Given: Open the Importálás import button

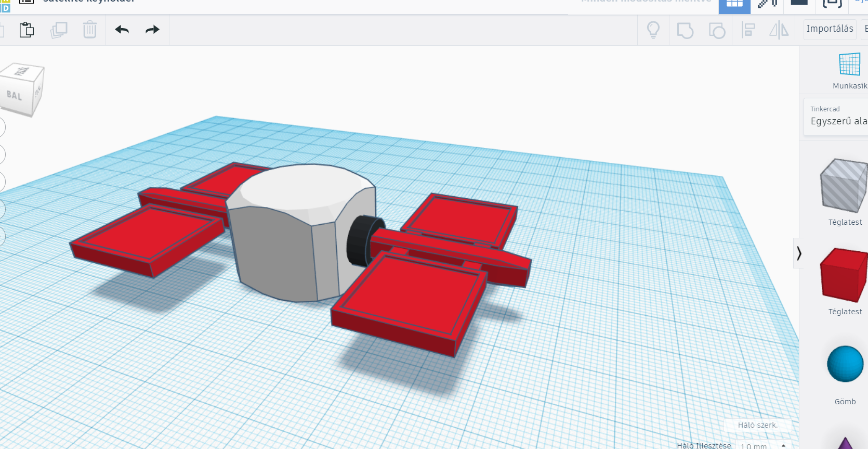Looking at the screenshot, I should coord(830,29).
